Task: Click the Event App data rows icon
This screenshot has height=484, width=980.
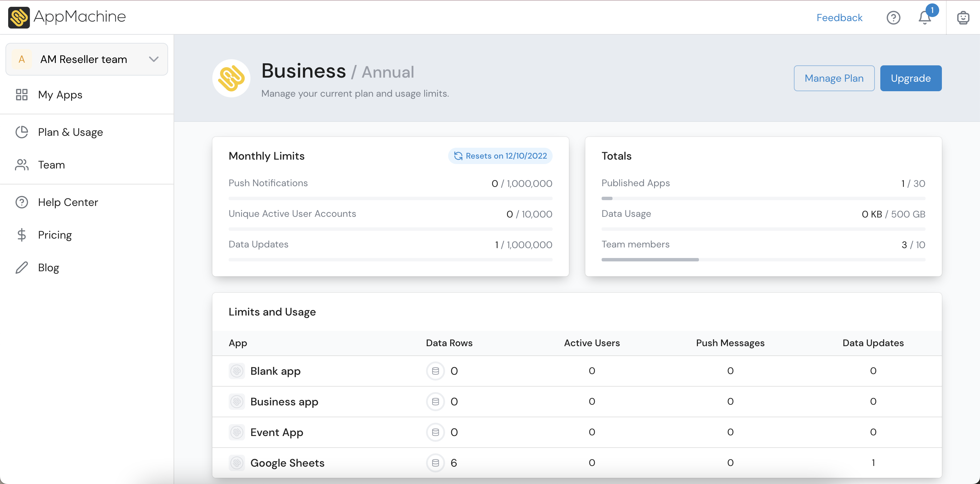Action: tap(435, 432)
